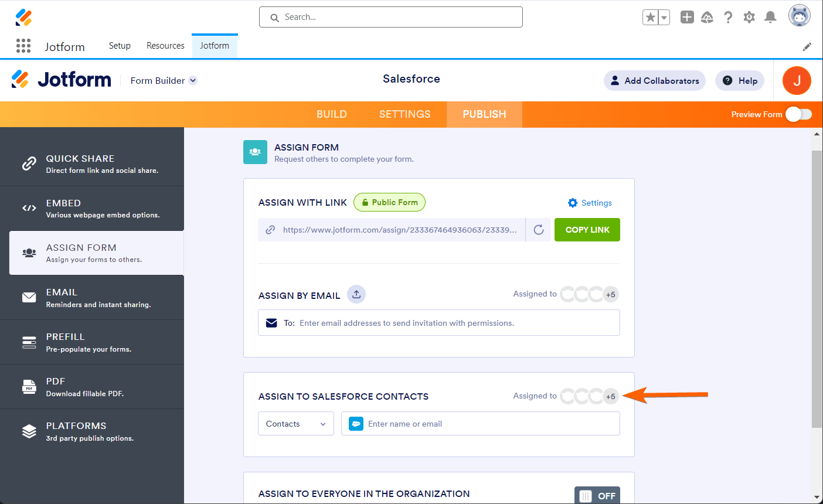Click the Public Form badge
The height and width of the screenshot is (504, 823).
pyautogui.click(x=389, y=202)
